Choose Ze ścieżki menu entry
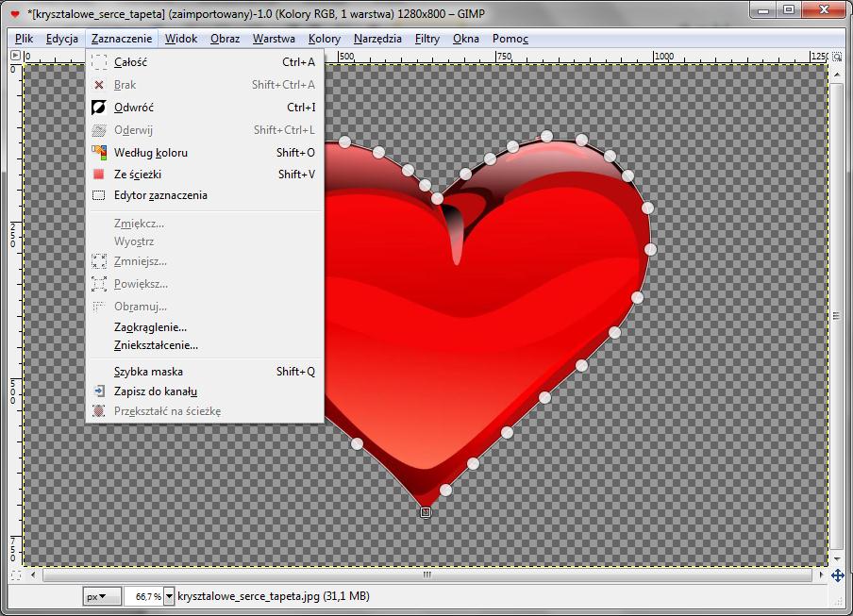Viewport: 853px width, 616px height. [205, 174]
